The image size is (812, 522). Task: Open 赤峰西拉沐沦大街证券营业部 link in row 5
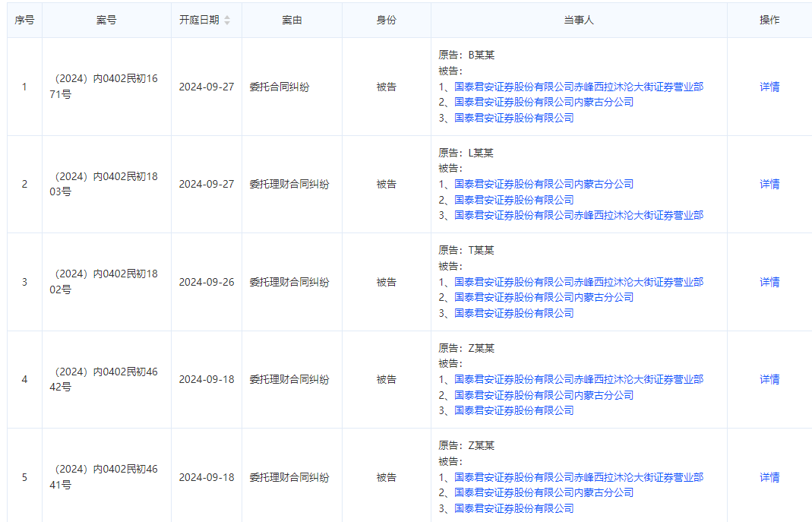579,477
